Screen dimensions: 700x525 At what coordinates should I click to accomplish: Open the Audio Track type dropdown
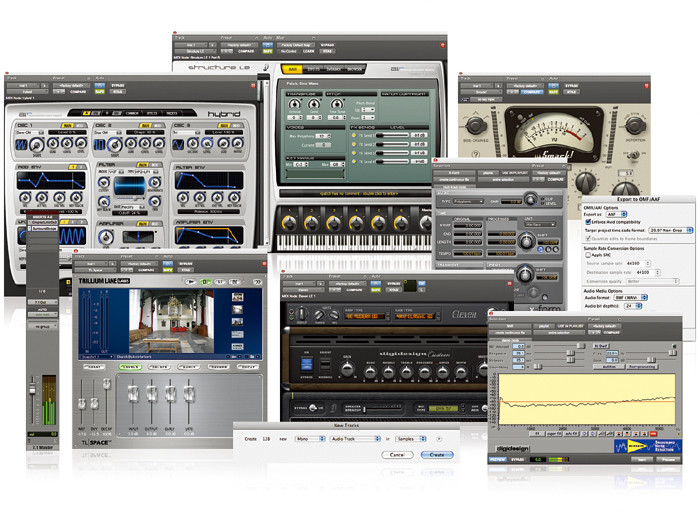point(355,439)
